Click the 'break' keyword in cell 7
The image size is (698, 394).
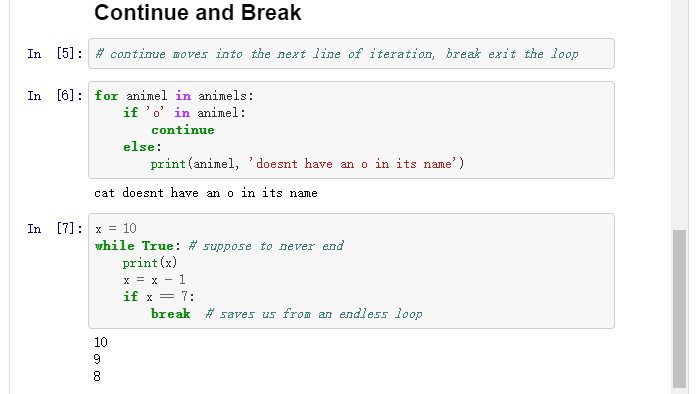pyautogui.click(x=170, y=314)
